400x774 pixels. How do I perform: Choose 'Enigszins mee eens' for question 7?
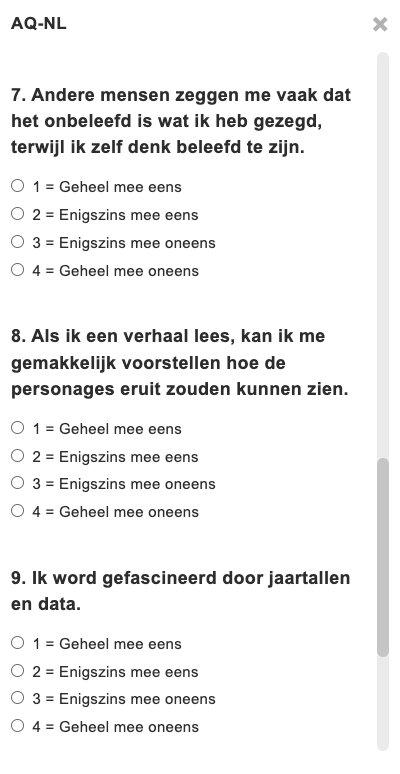click(18, 214)
